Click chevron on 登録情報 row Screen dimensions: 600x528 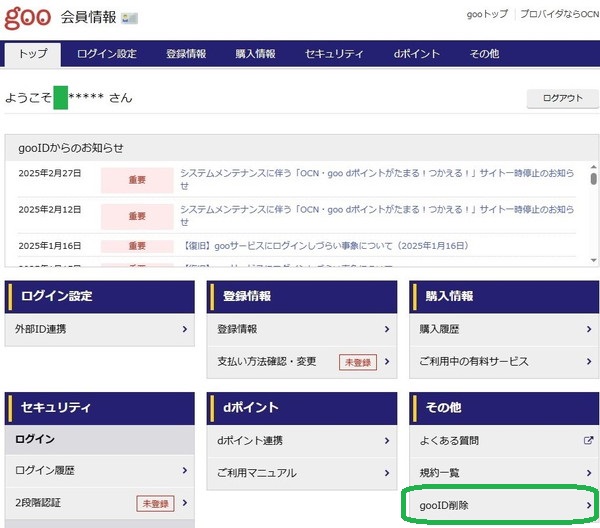pos(387,329)
